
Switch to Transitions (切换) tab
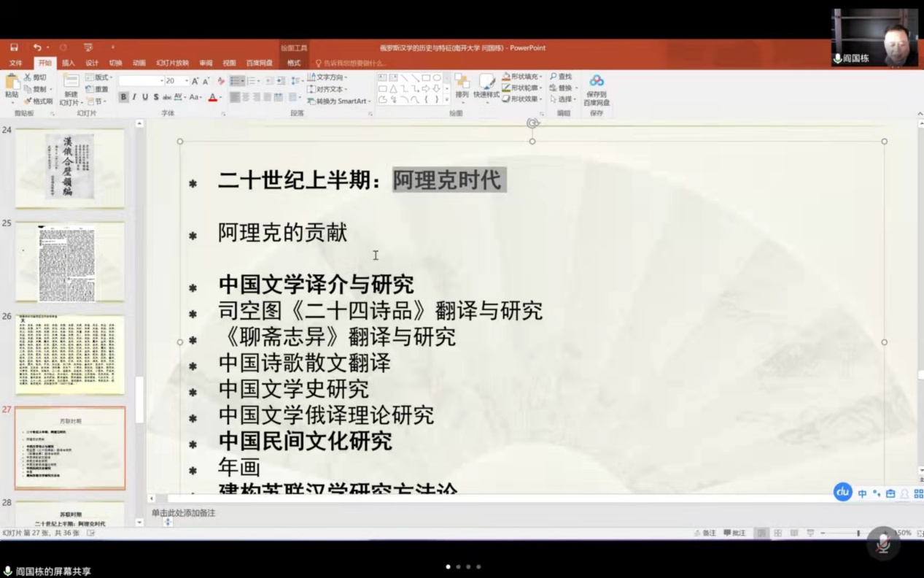pos(115,63)
